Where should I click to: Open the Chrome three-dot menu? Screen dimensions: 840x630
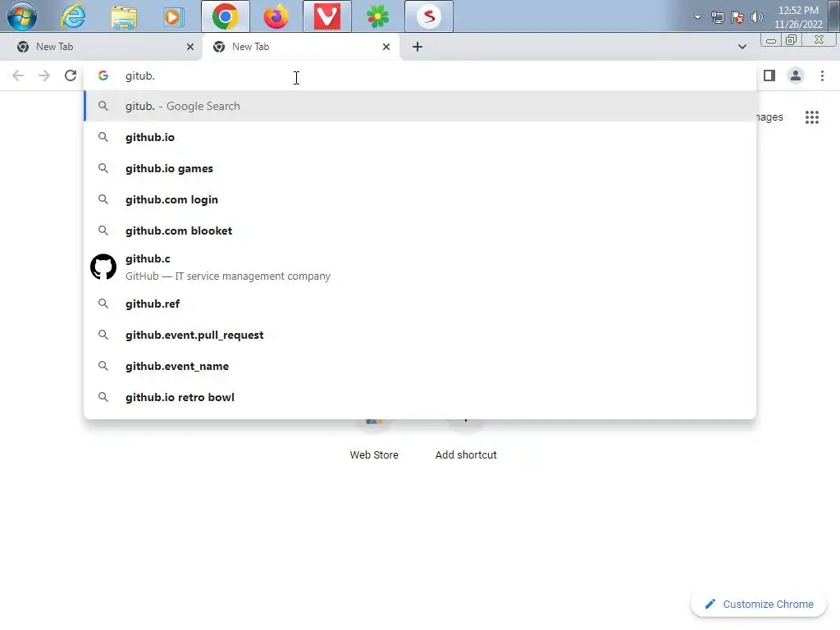tap(822, 75)
